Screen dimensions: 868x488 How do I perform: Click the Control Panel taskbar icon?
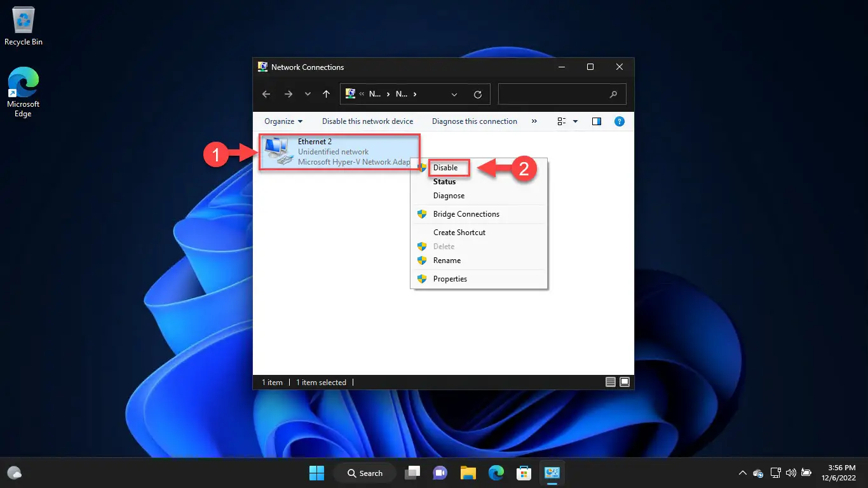552,473
